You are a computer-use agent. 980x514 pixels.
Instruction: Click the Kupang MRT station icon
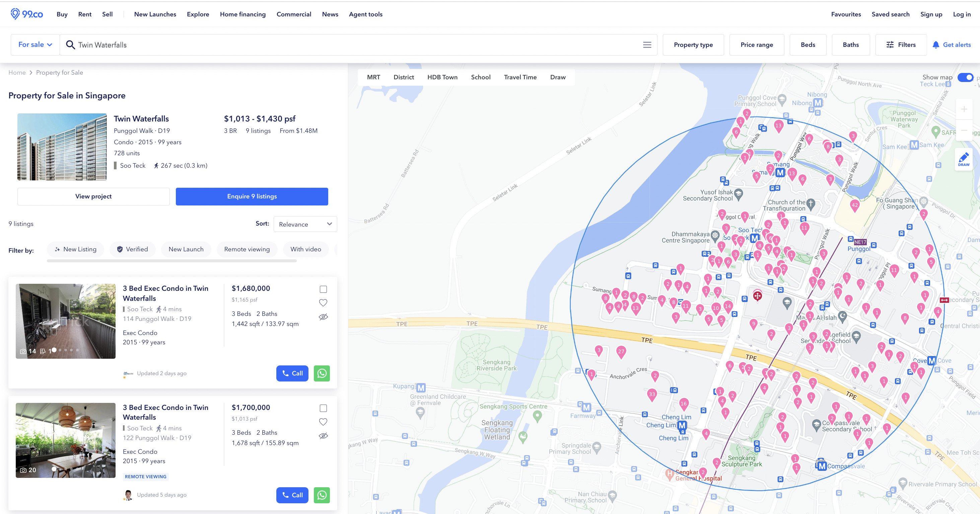pos(421,388)
